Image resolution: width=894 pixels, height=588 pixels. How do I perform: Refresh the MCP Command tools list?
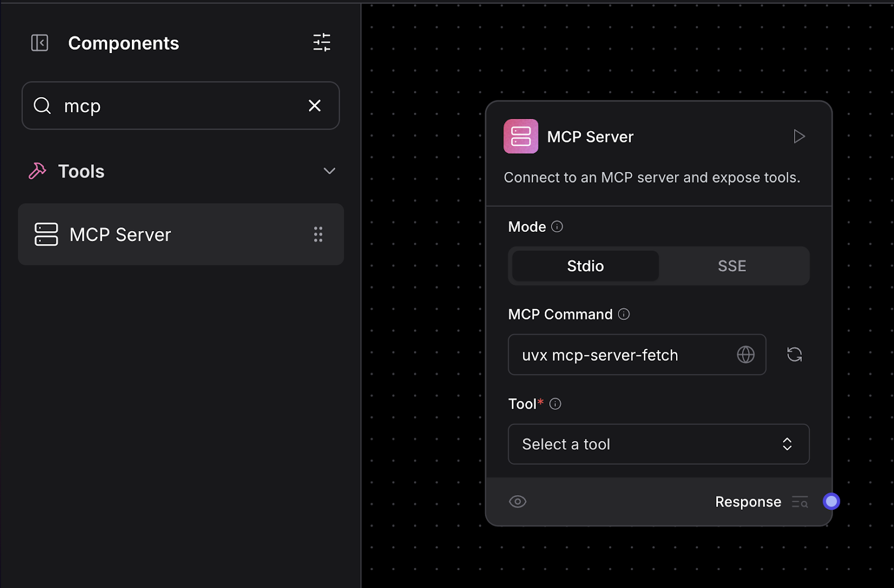pos(794,355)
